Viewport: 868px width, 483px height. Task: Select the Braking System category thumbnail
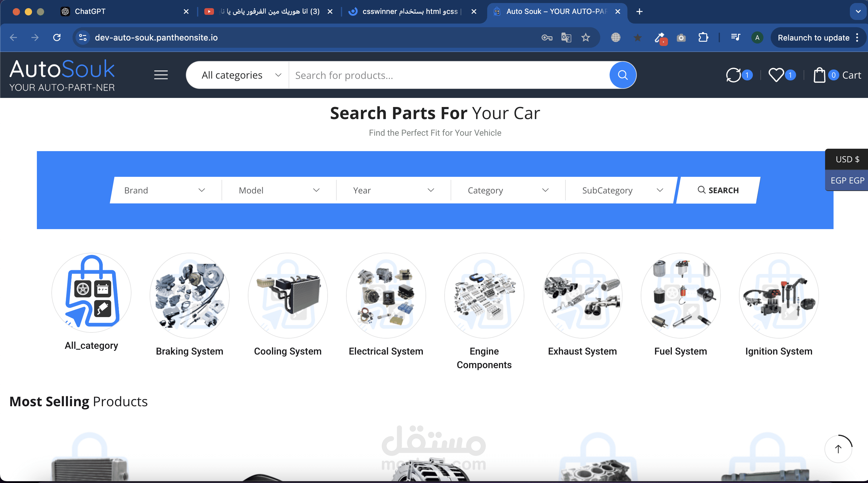pos(189,296)
